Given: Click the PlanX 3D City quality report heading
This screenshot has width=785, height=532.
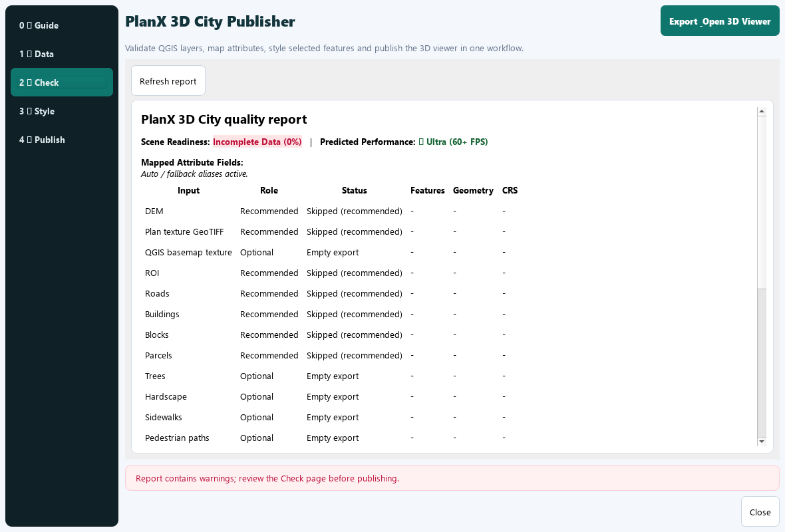Looking at the screenshot, I should (x=224, y=119).
